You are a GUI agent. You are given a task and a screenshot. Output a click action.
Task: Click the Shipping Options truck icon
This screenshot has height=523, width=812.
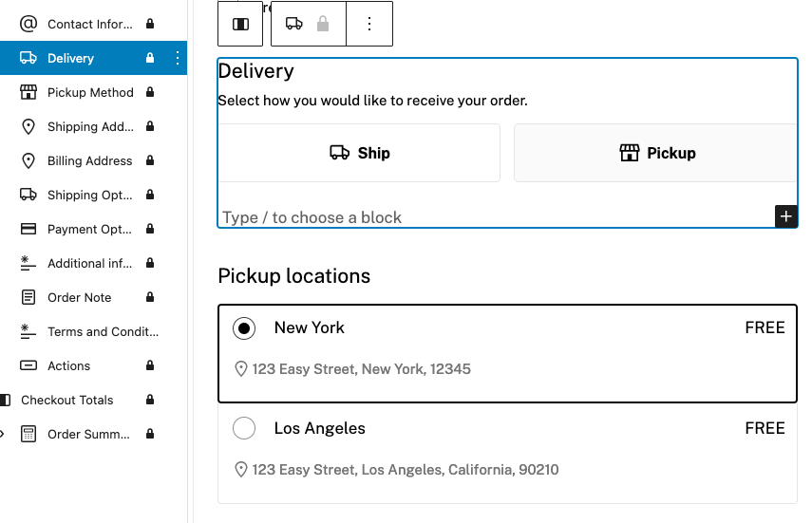tap(28, 195)
